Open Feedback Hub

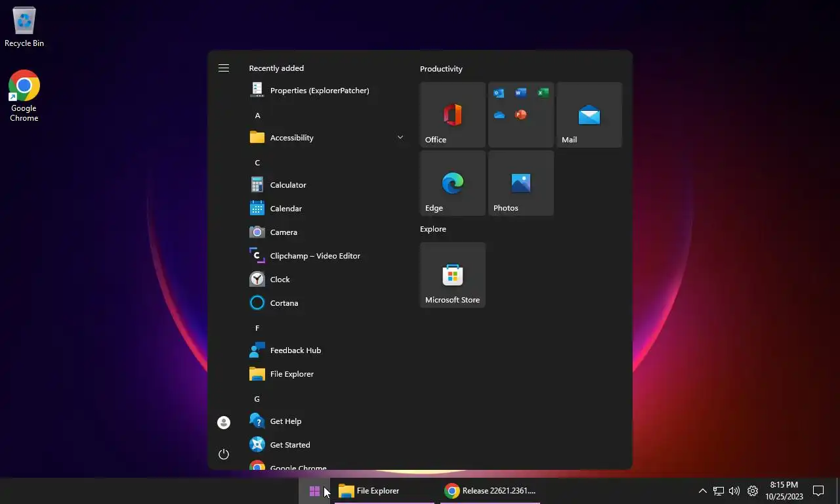pyautogui.click(x=327, y=350)
